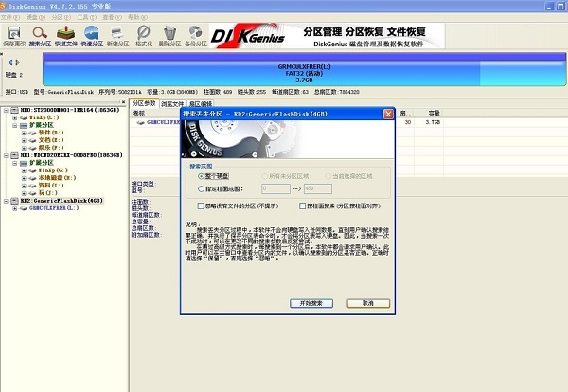The height and width of the screenshot is (392, 568).
Task: Click the DiskGenius icon in the title bar
Action: point(3,7)
